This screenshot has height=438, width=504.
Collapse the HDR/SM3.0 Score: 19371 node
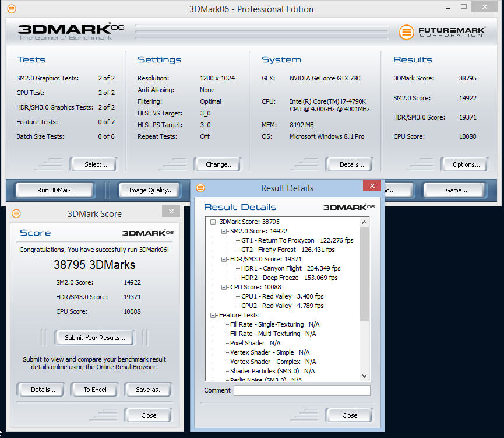224,259
